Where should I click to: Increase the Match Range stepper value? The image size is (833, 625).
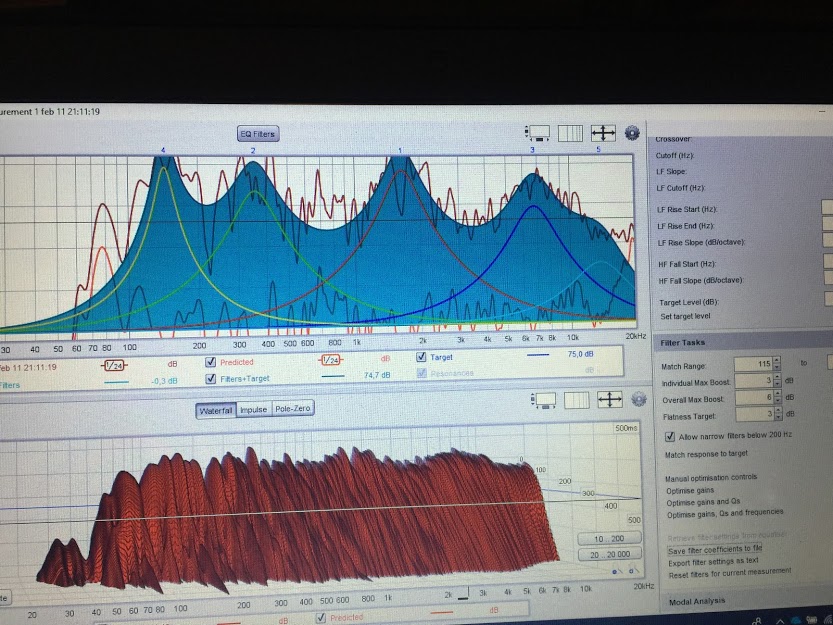pos(777,361)
